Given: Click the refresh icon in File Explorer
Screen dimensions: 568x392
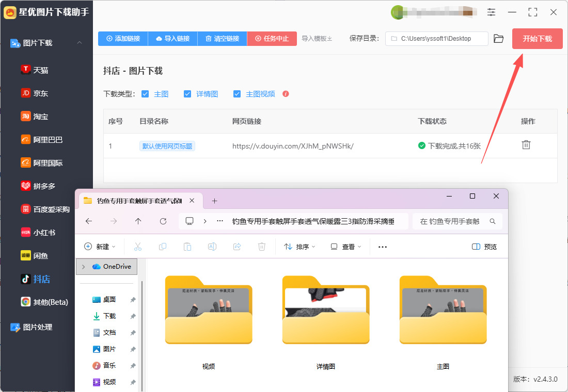Looking at the screenshot, I should tap(163, 221).
